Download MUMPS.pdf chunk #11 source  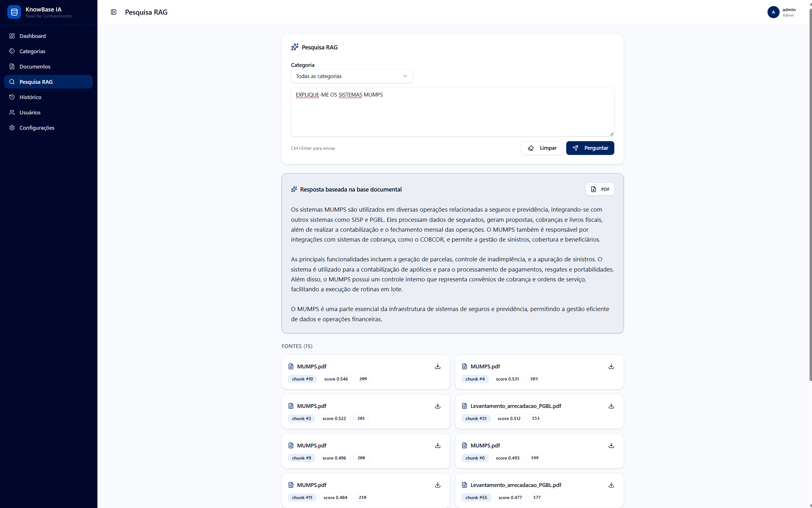point(438,485)
